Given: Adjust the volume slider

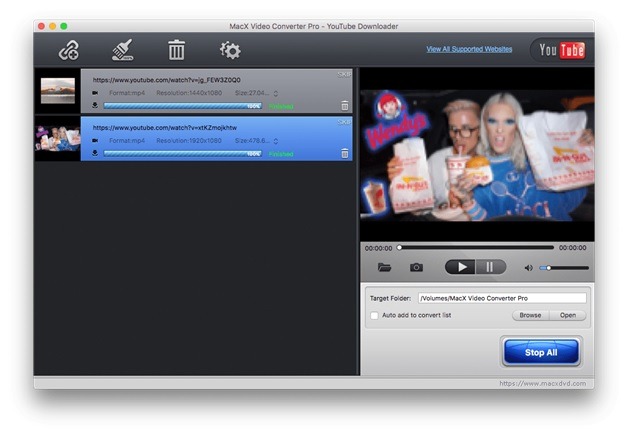Looking at the screenshot, I should (x=564, y=268).
